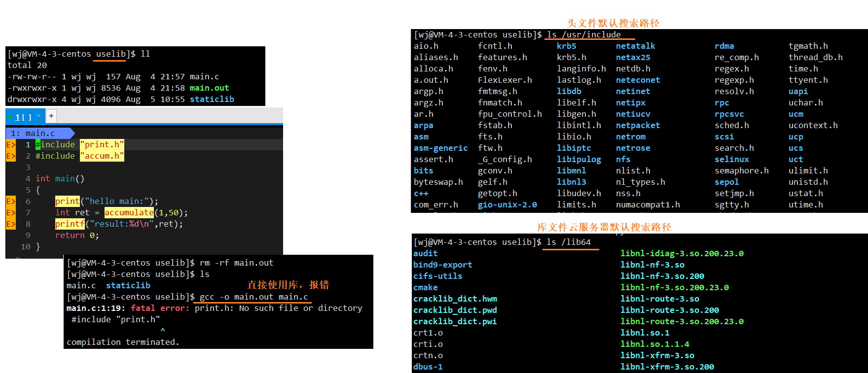
Task: Click 'fcntl.h' in the include listing
Action: pyautogui.click(x=495, y=46)
